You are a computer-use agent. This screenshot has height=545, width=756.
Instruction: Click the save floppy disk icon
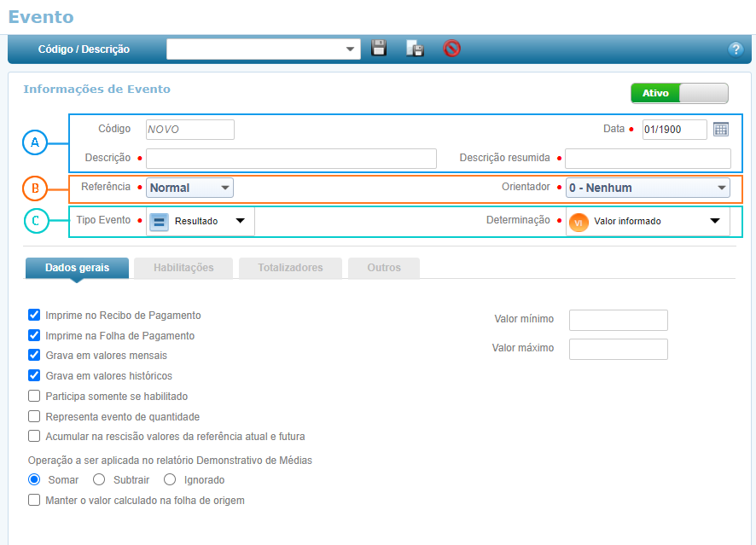(x=380, y=49)
